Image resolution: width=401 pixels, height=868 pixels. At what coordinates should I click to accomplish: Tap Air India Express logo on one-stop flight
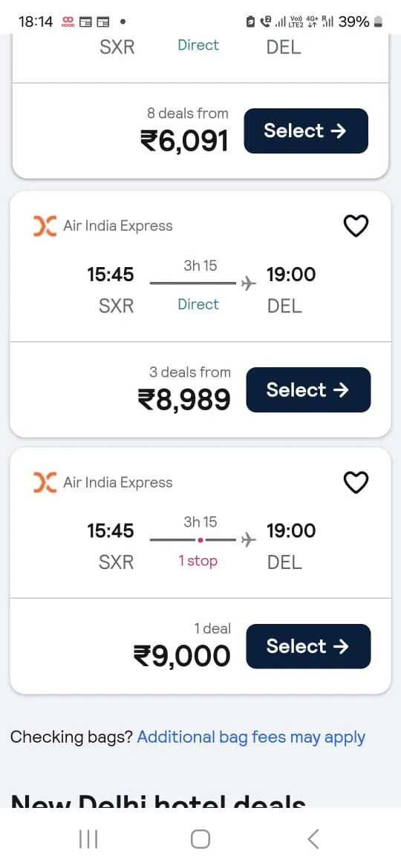pos(45,483)
